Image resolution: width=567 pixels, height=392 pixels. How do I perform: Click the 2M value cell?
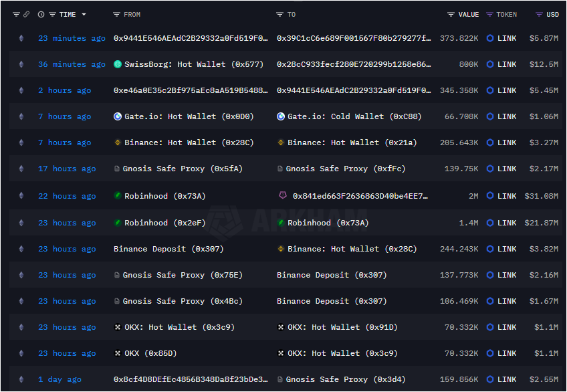(473, 196)
